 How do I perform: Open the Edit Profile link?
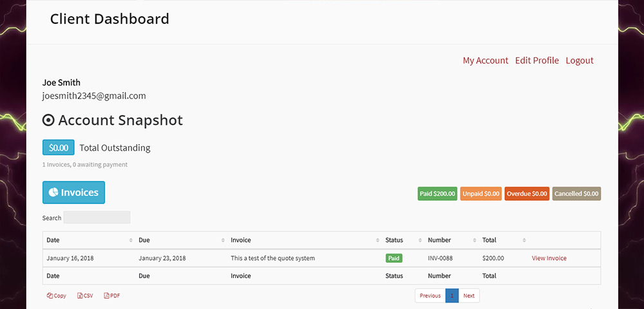[x=537, y=61]
